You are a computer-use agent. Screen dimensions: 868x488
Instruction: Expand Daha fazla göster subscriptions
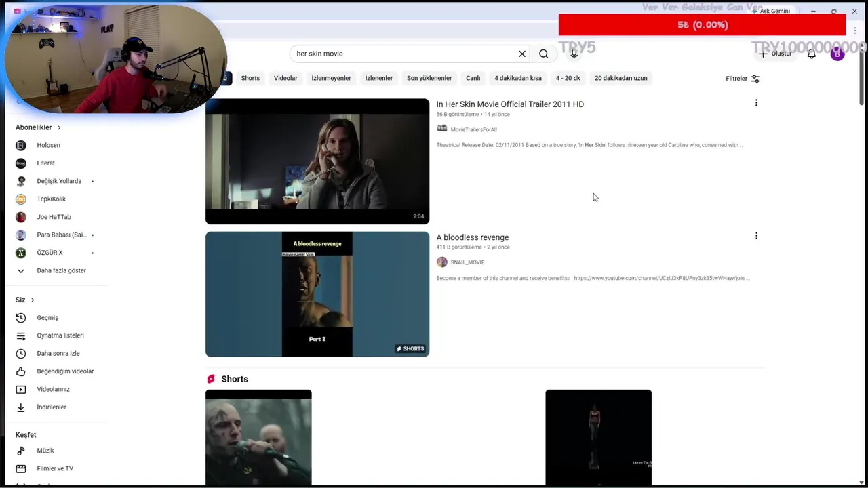click(51, 270)
